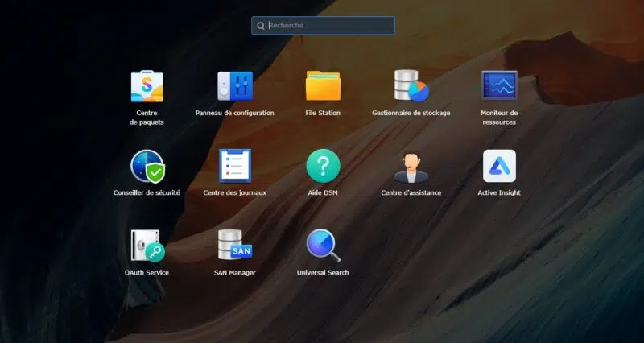This screenshot has height=343, width=644.
Task: Launch the Active Insight icon
Action: (499, 166)
